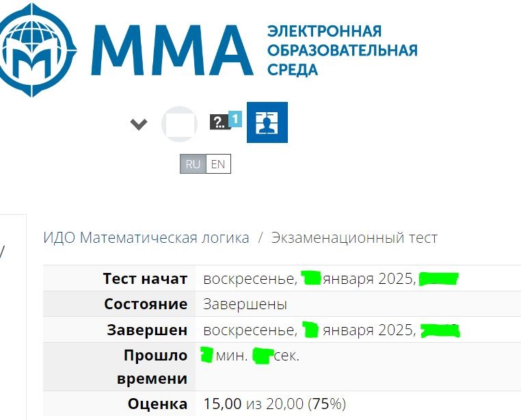Click the Тест начат row label
Image resolution: width=521 pixels, height=420 pixels.
click(145, 278)
